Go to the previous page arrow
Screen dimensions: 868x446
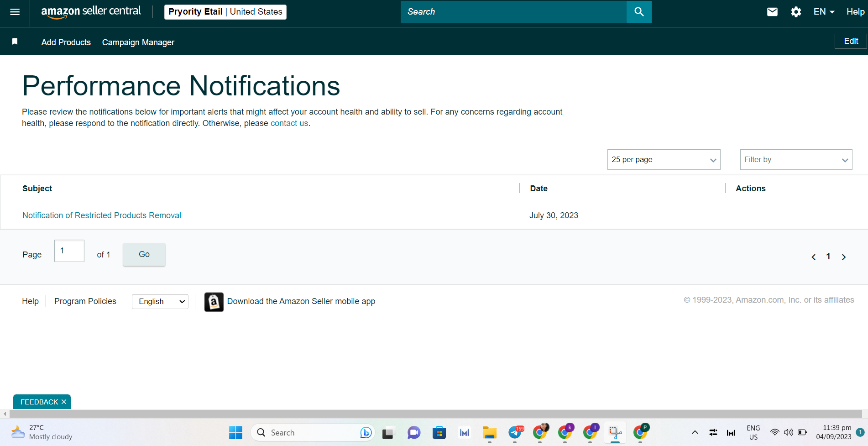click(813, 257)
